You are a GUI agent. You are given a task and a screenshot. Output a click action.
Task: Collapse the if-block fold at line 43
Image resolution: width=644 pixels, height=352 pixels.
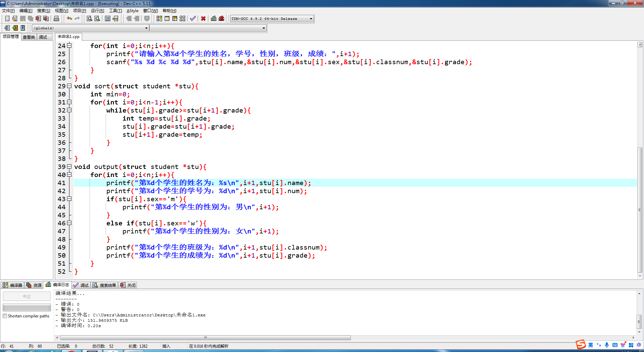(69, 199)
